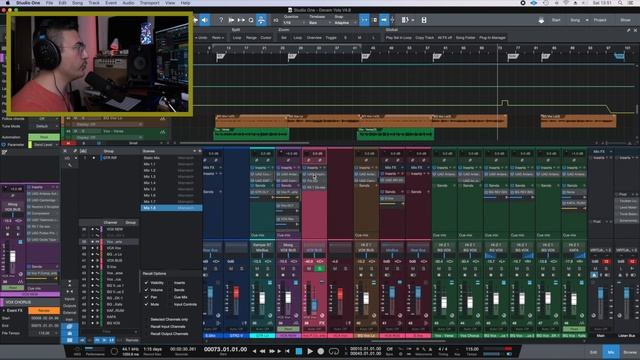Image resolution: width=640 pixels, height=360 pixels.
Task: Click the question mark help tool icon
Action: [221, 20]
